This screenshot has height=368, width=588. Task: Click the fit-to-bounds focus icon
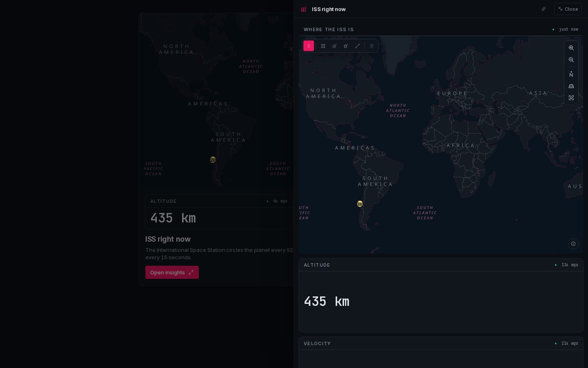click(x=571, y=98)
